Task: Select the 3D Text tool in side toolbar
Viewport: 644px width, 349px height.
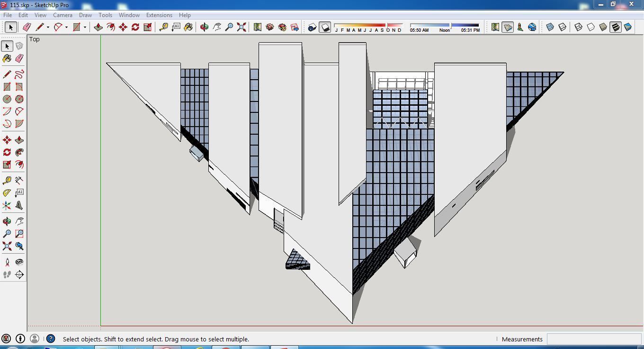Action: click(x=19, y=205)
